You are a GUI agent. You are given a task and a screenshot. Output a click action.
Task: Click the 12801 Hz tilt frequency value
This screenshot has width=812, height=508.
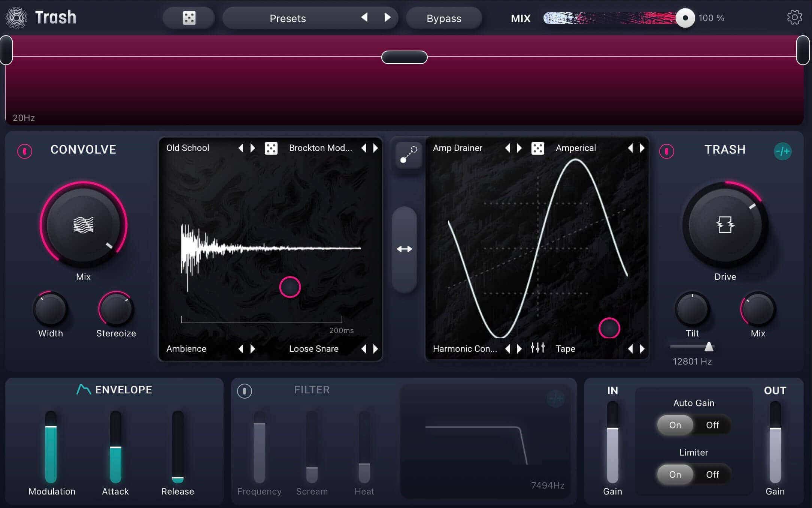coord(692,362)
